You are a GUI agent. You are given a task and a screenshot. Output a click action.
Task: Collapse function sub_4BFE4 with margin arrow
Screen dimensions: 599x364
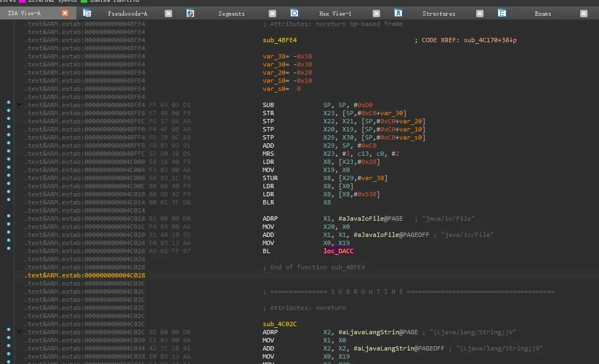click(19, 104)
